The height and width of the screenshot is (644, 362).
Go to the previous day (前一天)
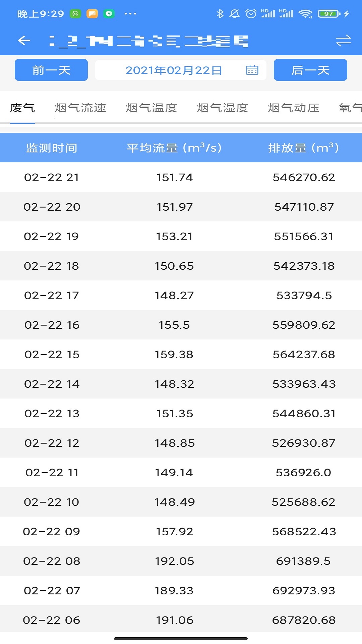[51, 70]
